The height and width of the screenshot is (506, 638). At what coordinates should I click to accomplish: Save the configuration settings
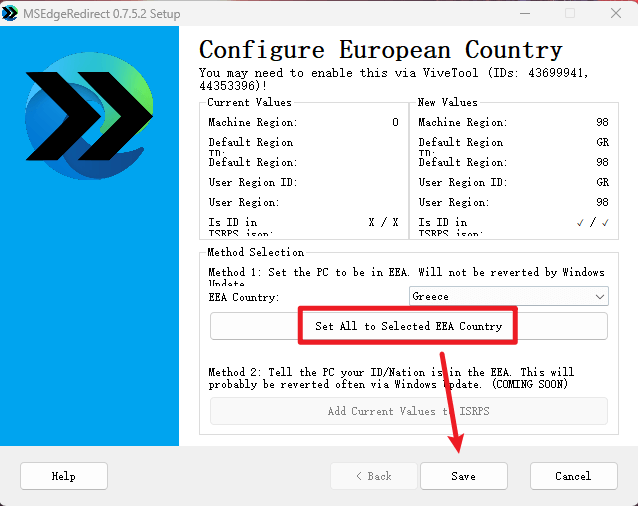(x=463, y=476)
